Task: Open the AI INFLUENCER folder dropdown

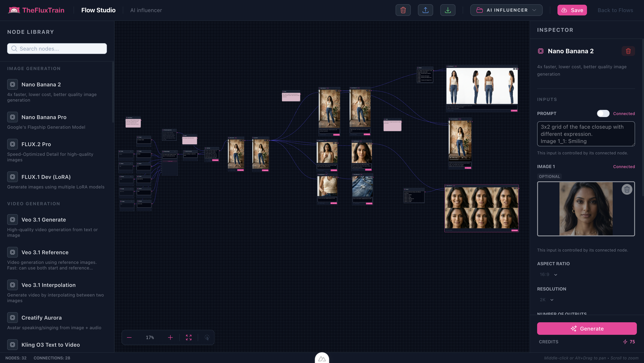Action: (506, 10)
